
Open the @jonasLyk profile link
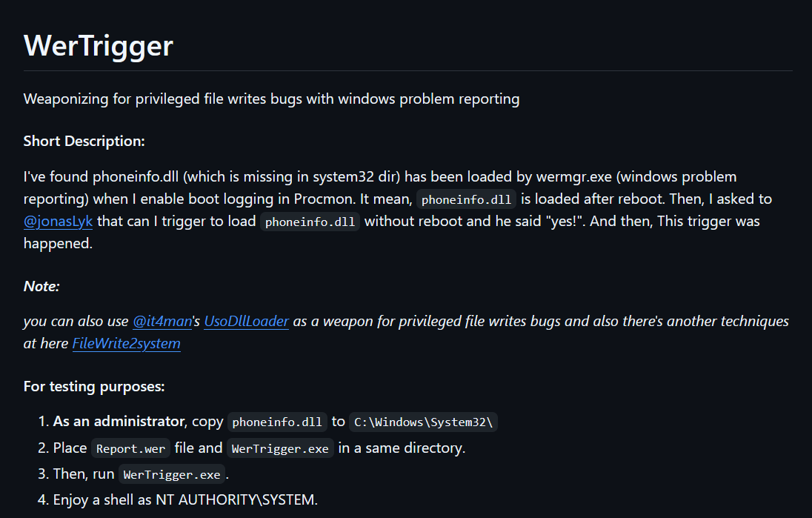click(x=58, y=221)
